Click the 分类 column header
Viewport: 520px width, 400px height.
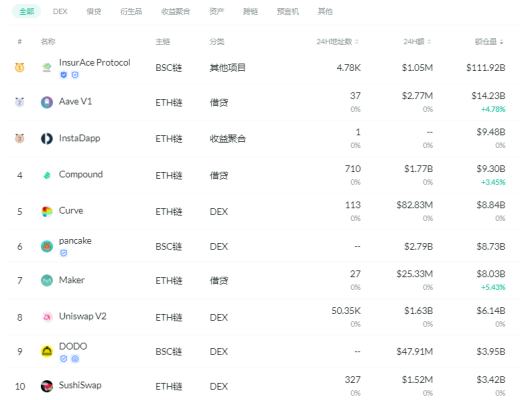(217, 42)
